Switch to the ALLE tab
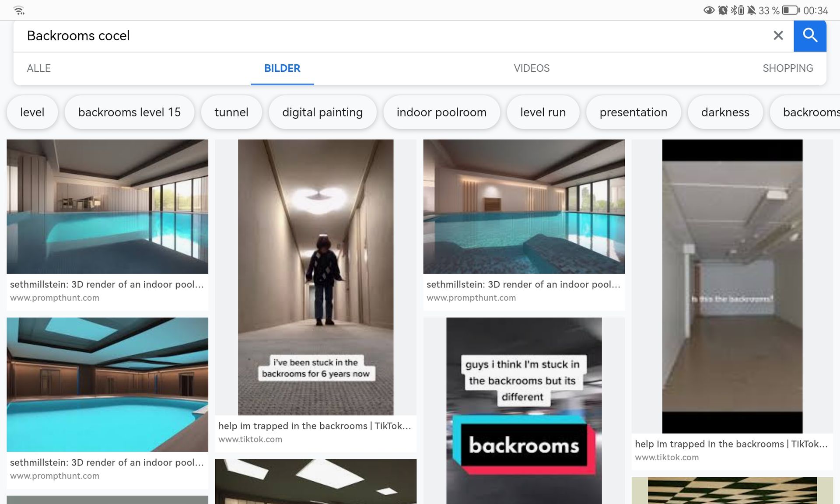Screen dimensions: 840x504 [38, 68]
